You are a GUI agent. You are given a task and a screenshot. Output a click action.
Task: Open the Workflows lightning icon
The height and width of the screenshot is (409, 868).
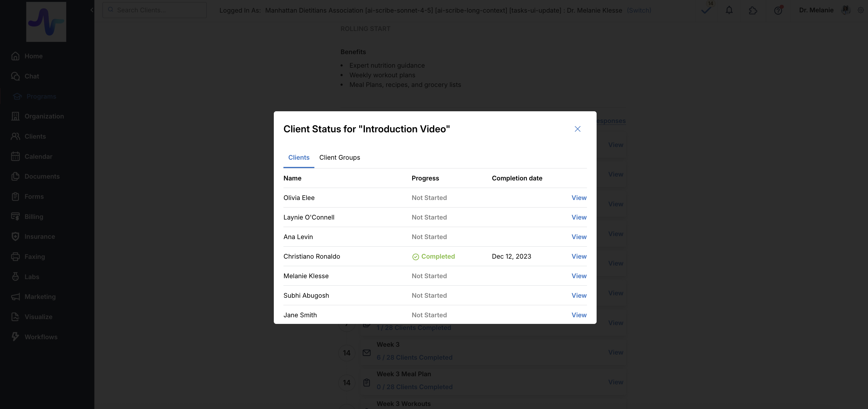[x=16, y=337]
